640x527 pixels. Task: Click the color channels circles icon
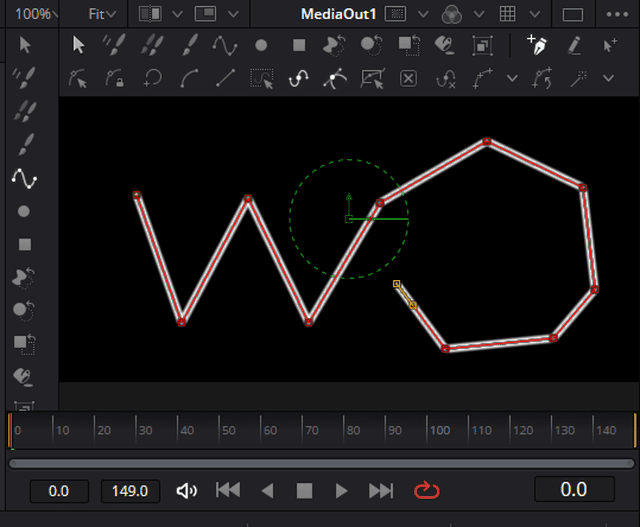pyautogui.click(x=451, y=14)
